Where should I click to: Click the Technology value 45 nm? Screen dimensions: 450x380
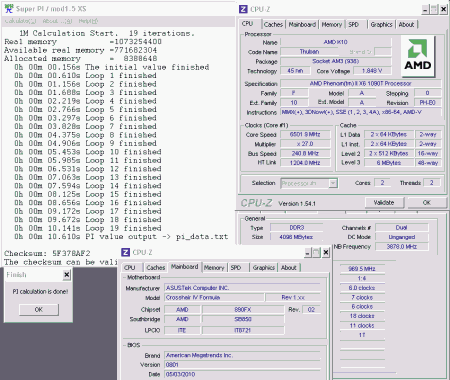(295, 71)
